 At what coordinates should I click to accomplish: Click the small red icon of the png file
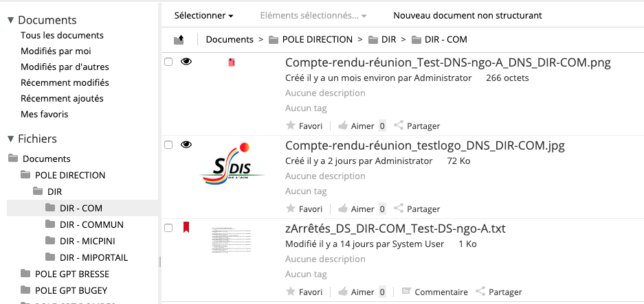pyautogui.click(x=232, y=62)
